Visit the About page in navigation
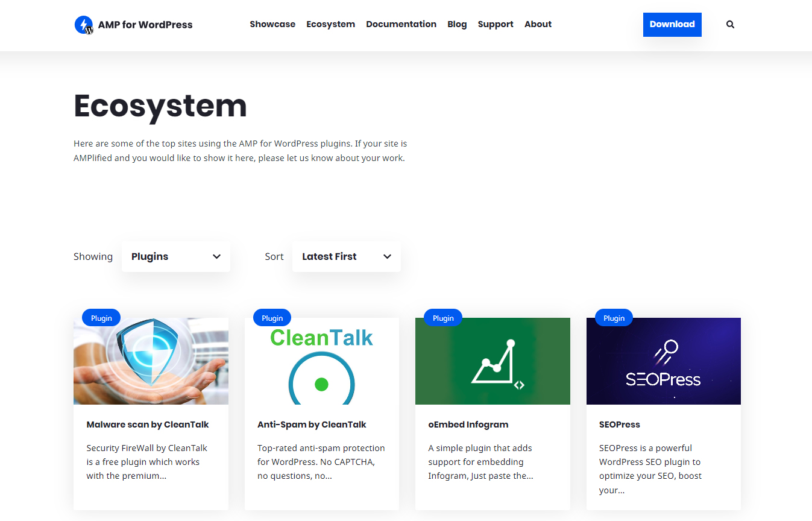 click(x=538, y=24)
